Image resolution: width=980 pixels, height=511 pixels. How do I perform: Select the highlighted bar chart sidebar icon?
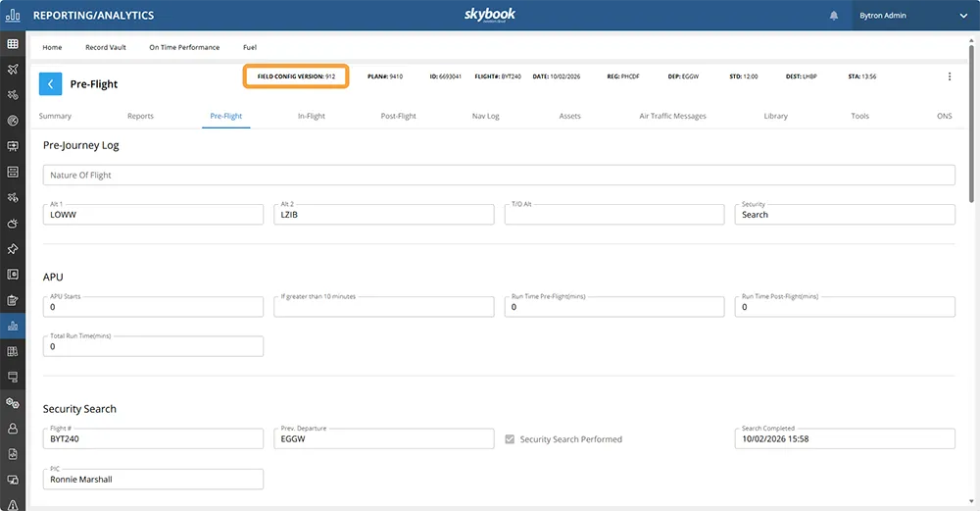point(13,326)
